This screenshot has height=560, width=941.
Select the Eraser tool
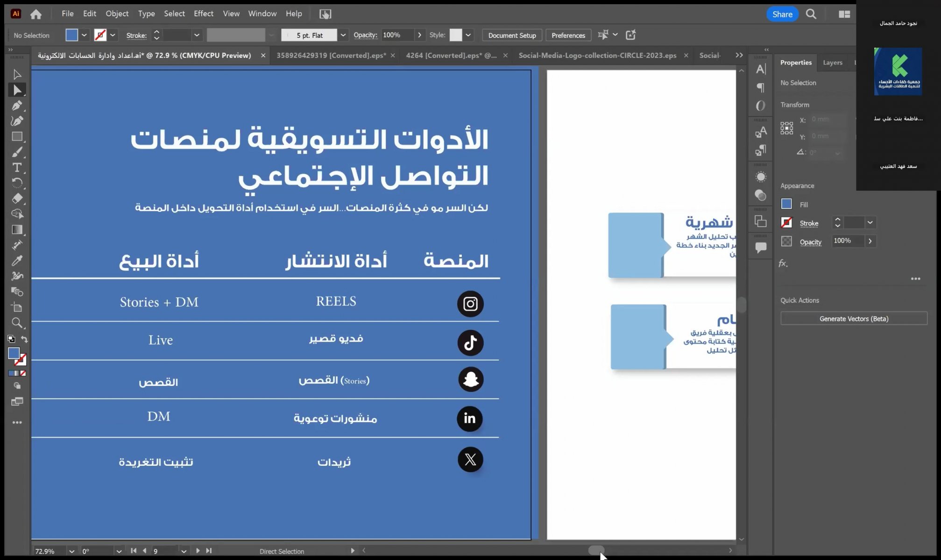point(17,198)
